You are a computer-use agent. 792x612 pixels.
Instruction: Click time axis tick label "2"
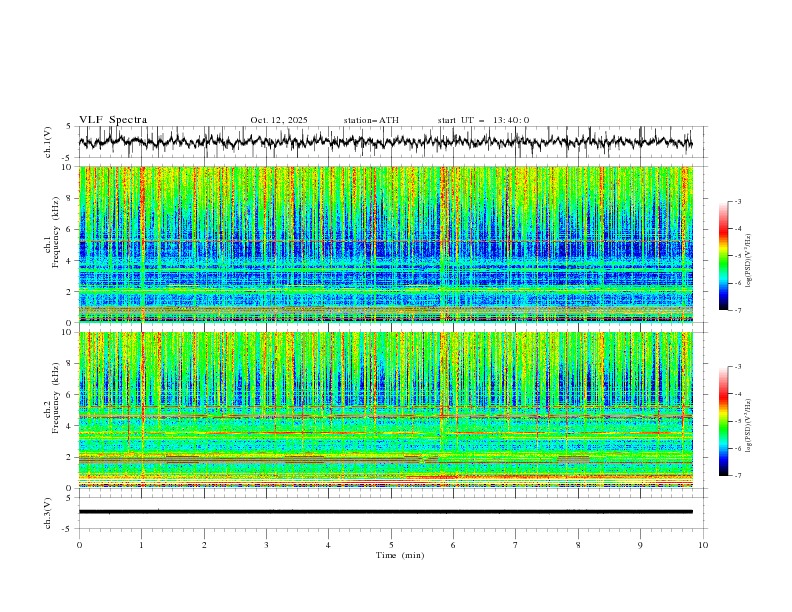204,545
